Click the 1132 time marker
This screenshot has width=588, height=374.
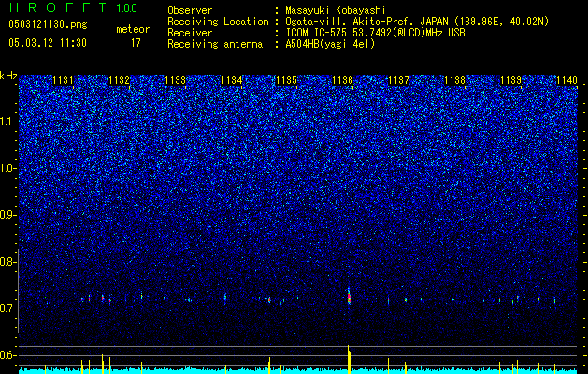tap(120, 80)
